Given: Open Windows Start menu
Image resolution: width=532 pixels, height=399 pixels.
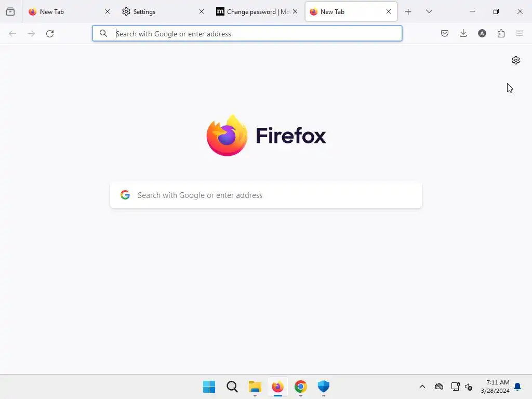Looking at the screenshot, I should (209, 387).
